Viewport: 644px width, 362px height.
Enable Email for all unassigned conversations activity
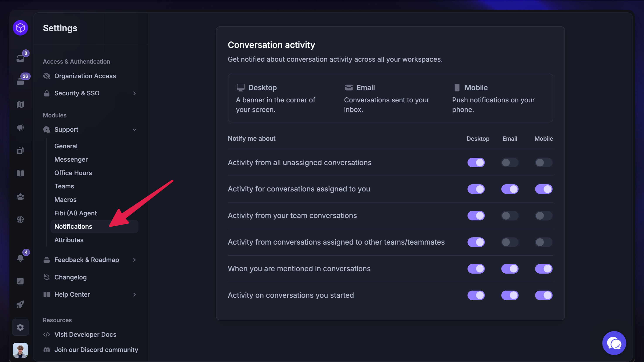coord(510,163)
